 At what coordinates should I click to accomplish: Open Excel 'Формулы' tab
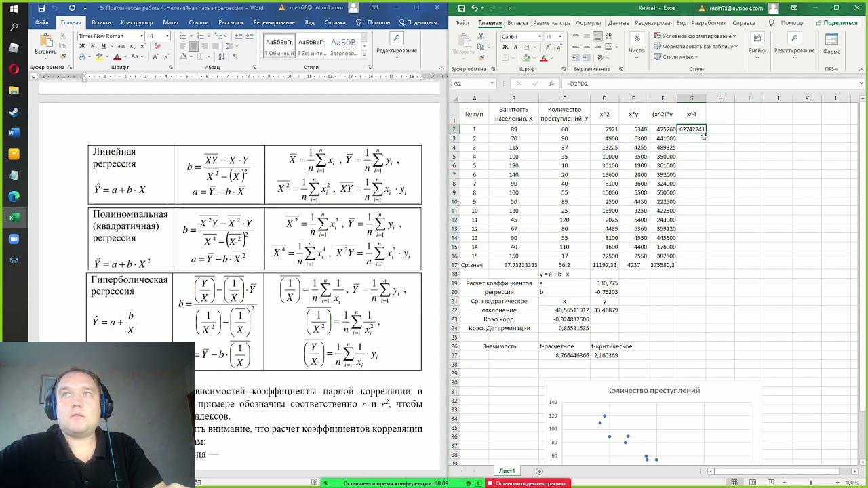(588, 22)
